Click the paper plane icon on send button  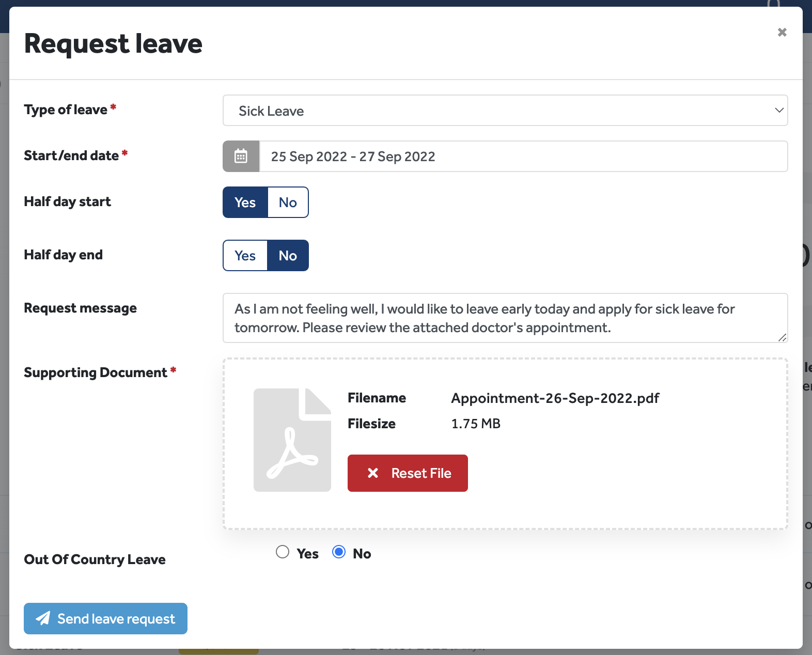click(43, 618)
